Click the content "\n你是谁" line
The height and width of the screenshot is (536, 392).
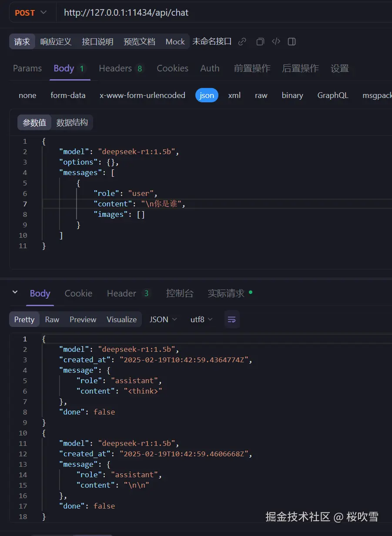[x=140, y=204]
